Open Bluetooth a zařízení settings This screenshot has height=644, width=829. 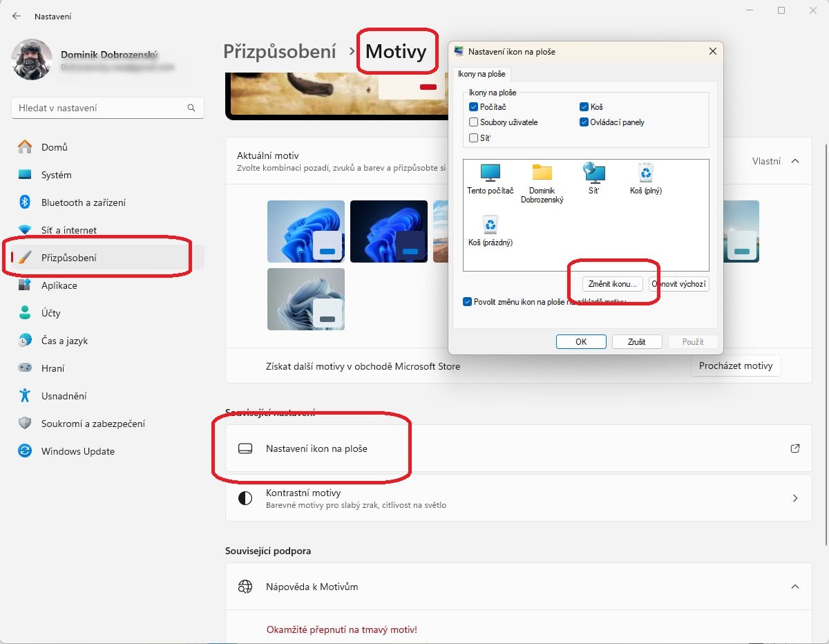[x=83, y=202]
